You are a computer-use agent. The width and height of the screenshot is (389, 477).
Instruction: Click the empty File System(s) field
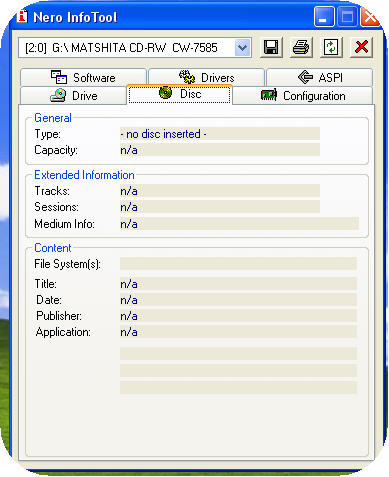pos(238,264)
